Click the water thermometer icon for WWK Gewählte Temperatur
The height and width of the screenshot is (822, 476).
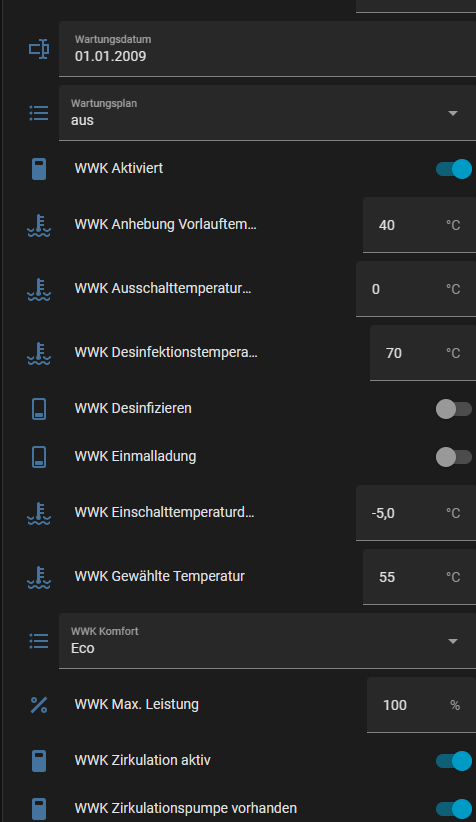click(39, 577)
